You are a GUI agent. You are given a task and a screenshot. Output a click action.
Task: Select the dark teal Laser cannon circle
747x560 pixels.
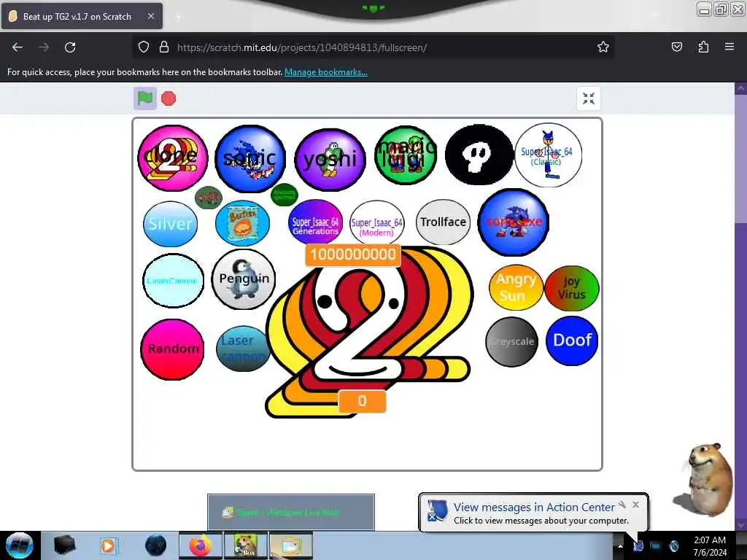[242, 349]
